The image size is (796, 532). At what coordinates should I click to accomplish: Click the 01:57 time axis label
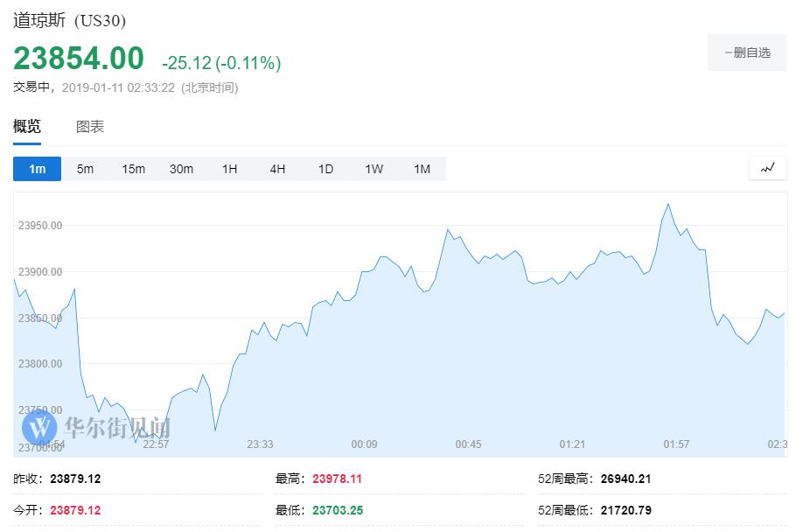coord(676,444)
